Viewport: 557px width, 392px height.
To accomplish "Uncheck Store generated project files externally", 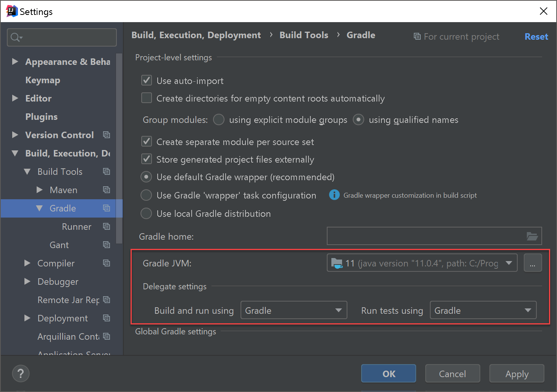I will 147,159.
